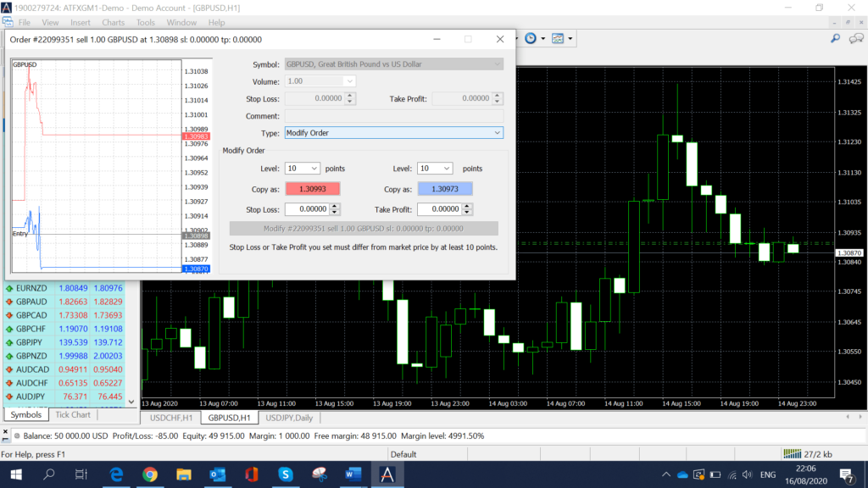The height and width of the screenshot is (488, 868).
Task: Open the search magnifier in the toolbar
Action: pos(834,39)
